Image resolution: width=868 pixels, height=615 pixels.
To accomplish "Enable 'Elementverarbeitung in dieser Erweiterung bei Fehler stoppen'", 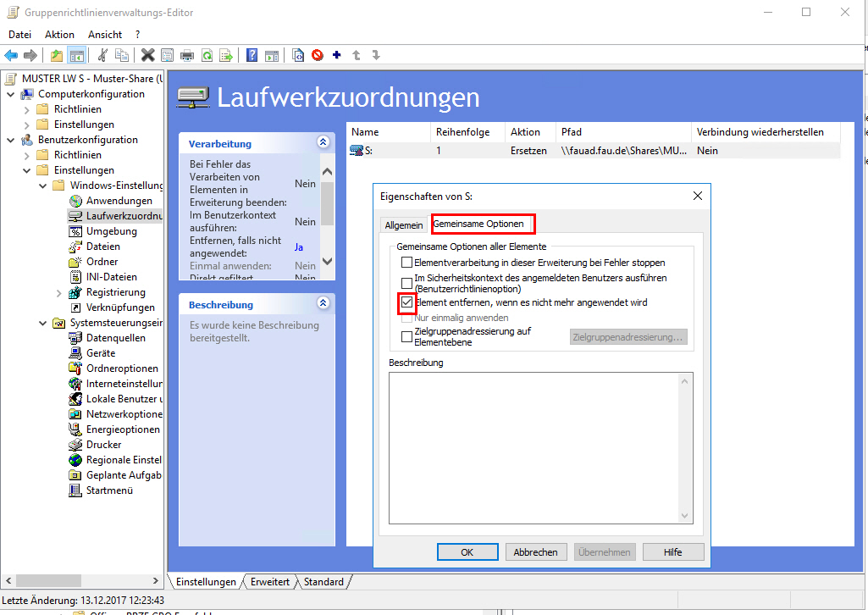I will pyautogui.click(x=407, y=263).
